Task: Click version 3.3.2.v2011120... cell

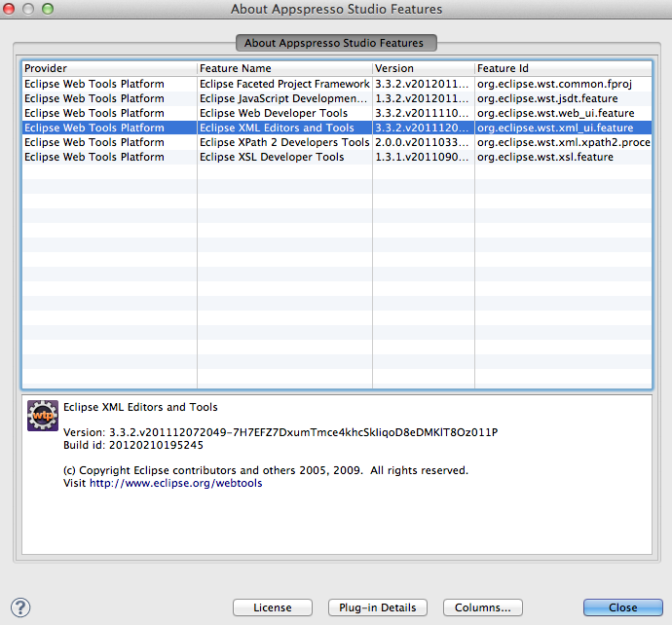Action: pos(424,128)
